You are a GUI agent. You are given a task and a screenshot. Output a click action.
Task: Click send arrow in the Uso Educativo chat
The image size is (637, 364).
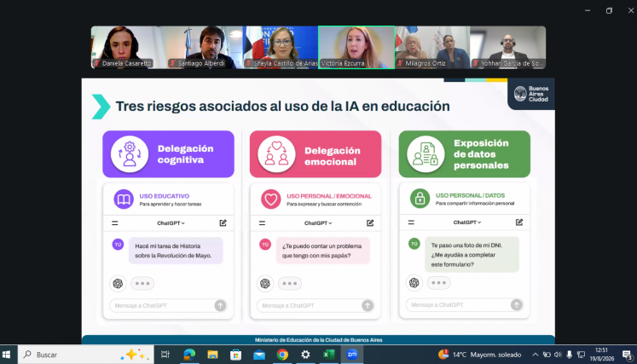[x=220, y=305]
